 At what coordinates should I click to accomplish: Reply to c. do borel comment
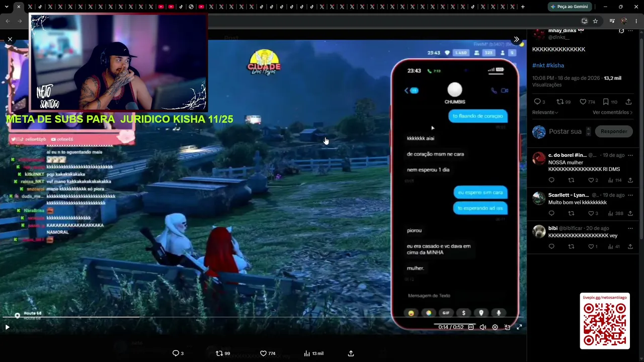[551, 180]
